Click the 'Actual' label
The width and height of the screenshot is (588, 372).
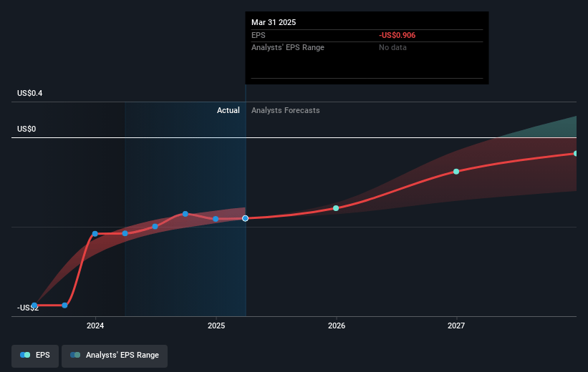228,110
